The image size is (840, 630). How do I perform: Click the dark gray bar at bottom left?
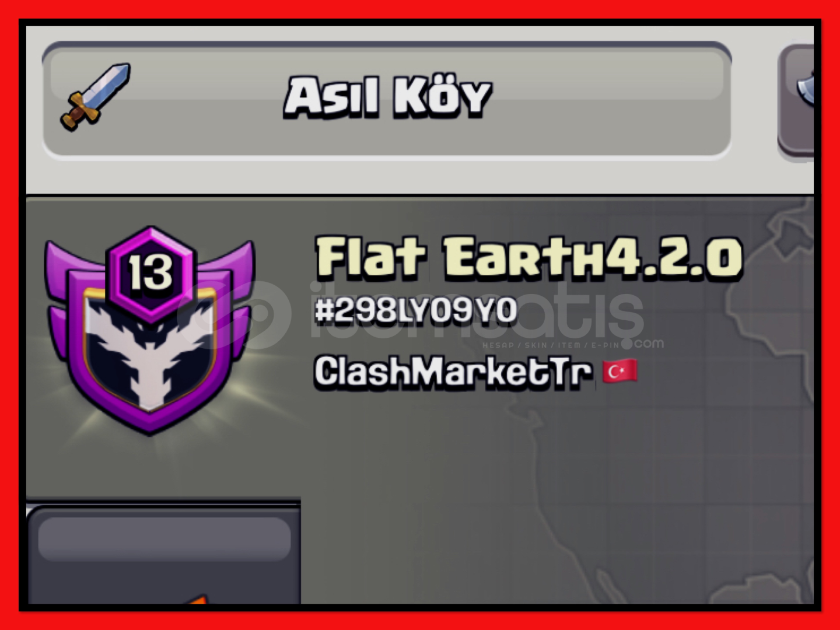coord(164,538)
